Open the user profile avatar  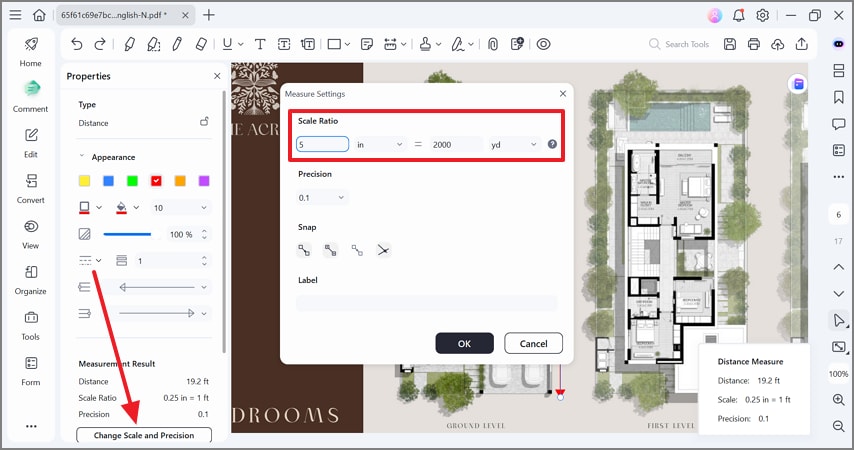pyautogui.click(x=715, y=15)
